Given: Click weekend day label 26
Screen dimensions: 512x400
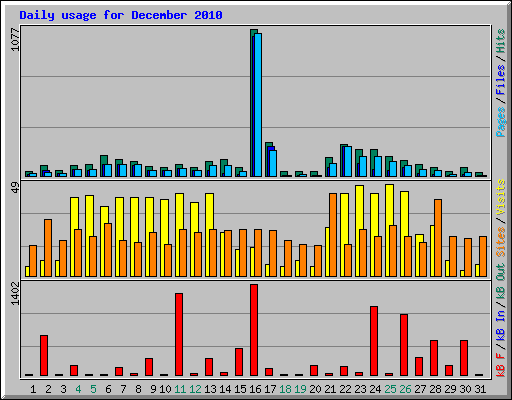Looking at the screenshot, I should point(405,389).
